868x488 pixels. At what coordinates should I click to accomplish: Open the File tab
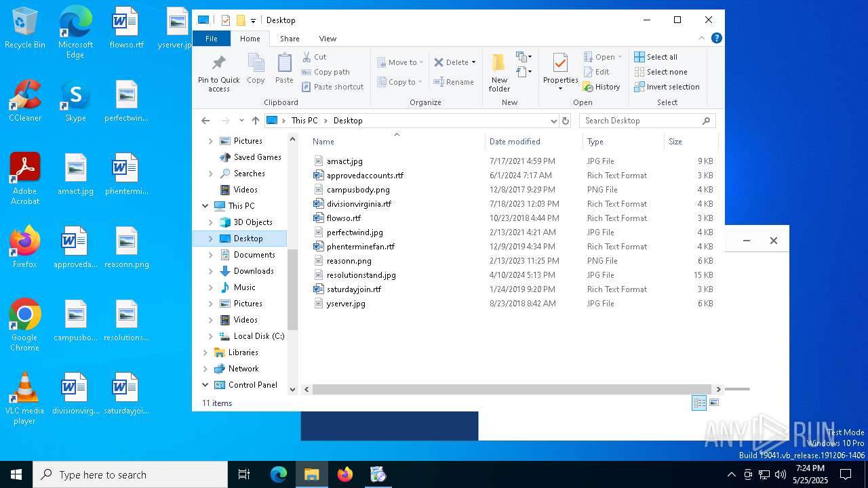pyautogui.click(x=212, y=39)
